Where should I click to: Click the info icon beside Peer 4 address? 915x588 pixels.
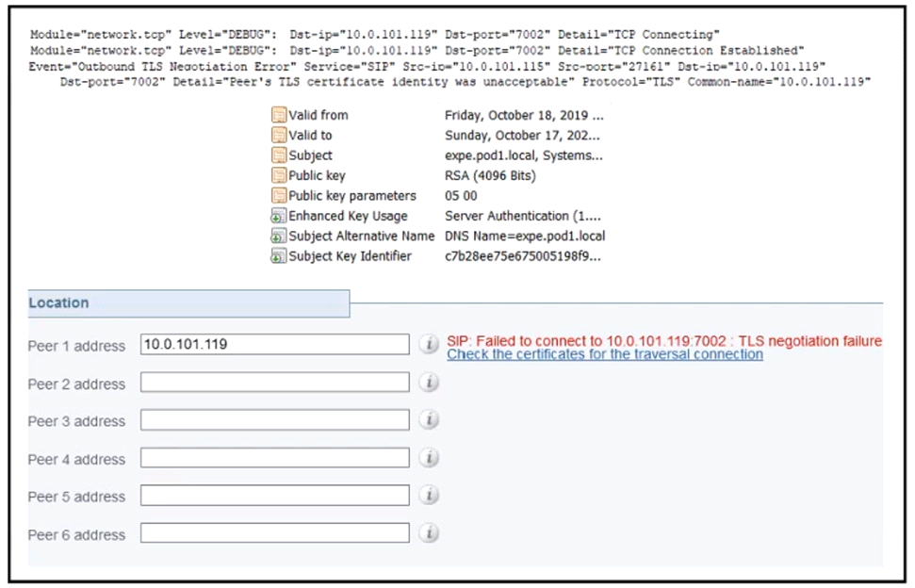coord(429,458)
